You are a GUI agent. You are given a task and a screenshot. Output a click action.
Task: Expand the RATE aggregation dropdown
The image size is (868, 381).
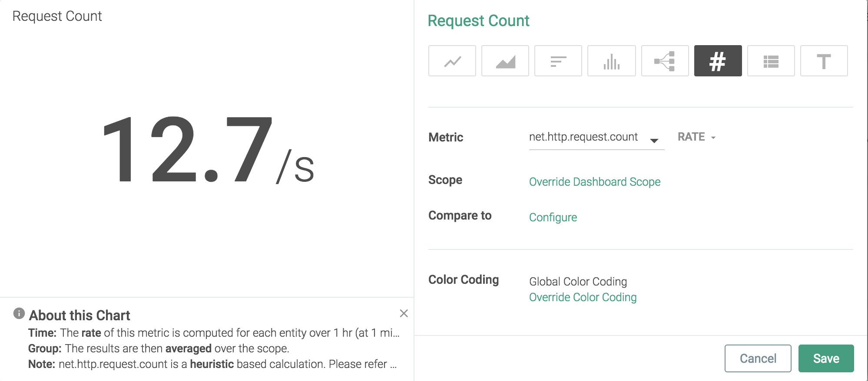[x=696, y=137]
